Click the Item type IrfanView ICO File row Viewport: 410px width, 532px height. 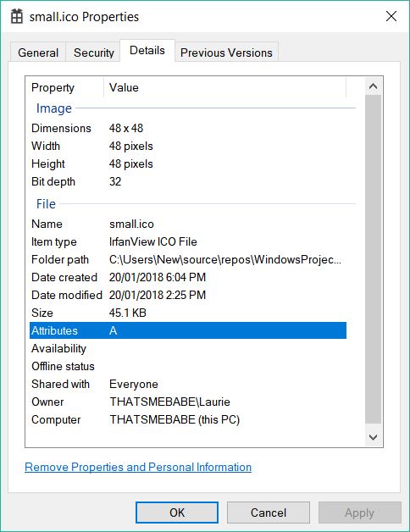188,241
